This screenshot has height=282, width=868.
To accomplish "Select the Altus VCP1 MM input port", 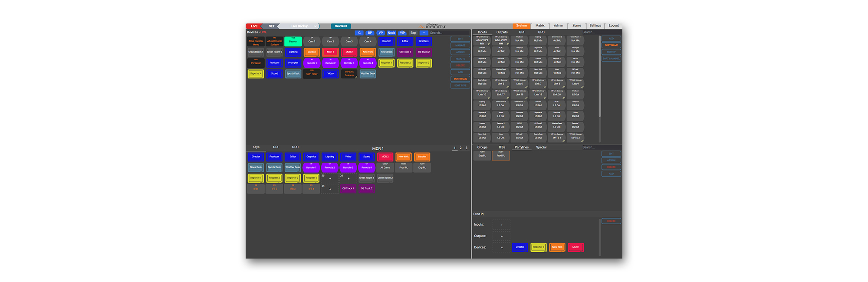I will point(482,41).
